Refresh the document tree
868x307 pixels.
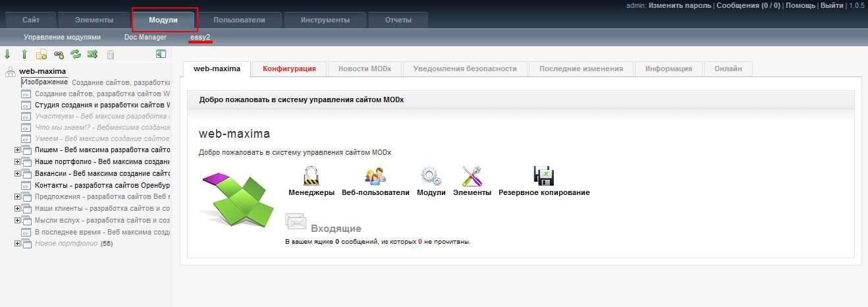tap(76, 55)
